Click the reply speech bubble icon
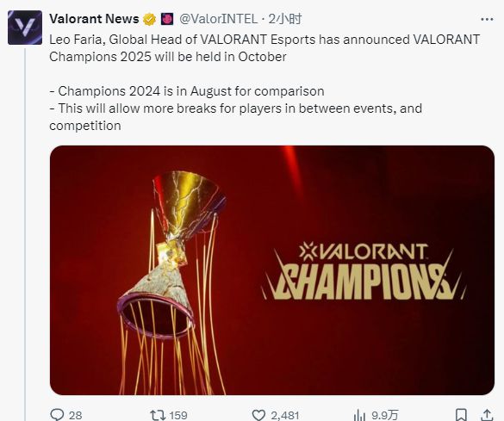Screen dimensions: 504x421 click(58, 414)
